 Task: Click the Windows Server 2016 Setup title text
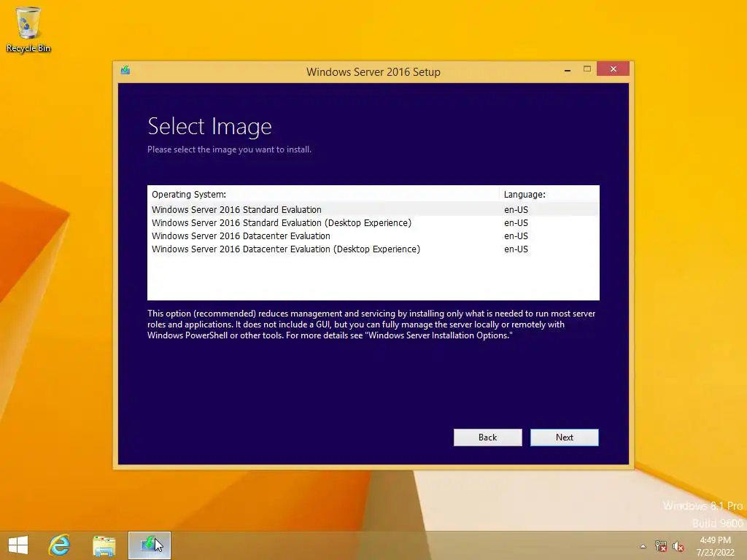[373, 72]
